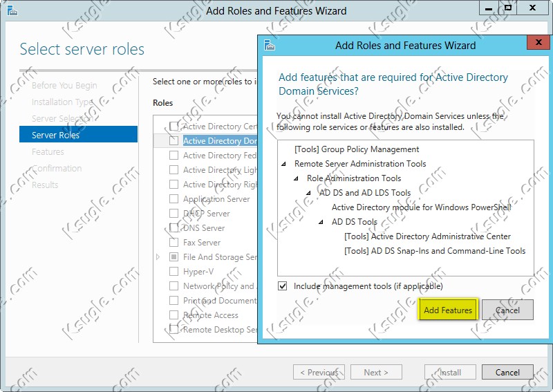This screenshot has width=553, height=392.
Task: Check the Active Directory Rights Management role
Action: [174, 184]
